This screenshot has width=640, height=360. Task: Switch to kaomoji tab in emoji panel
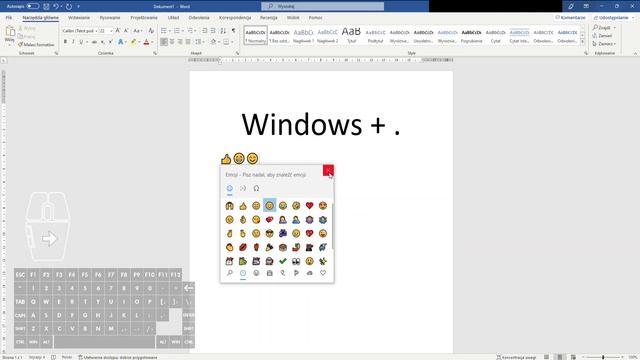(243, 188)
